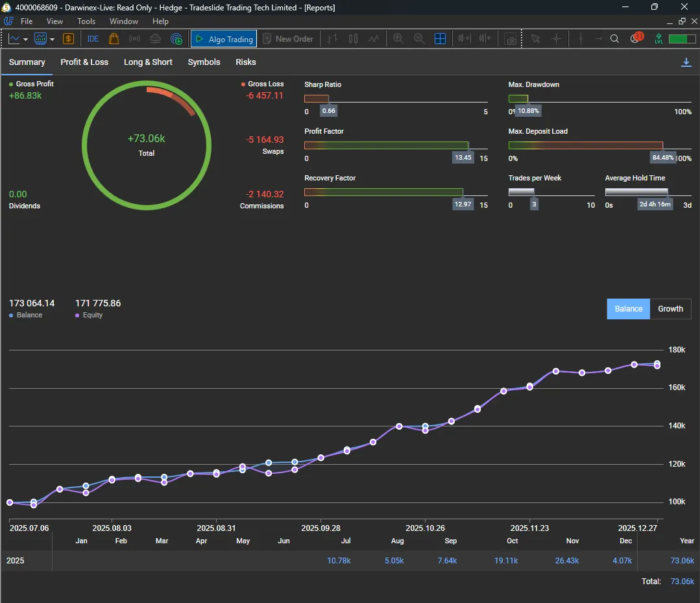
Task: Open the Window menu
Action: pos(123,21)
